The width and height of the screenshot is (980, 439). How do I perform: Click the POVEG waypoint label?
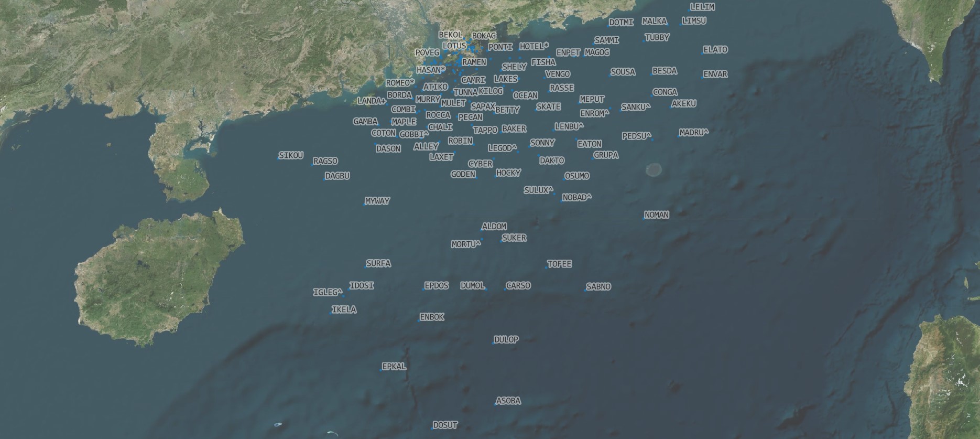pos(427,53)
